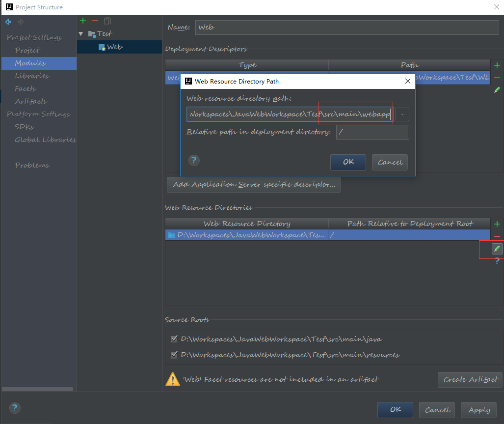Viewport: 504px width, 424px height.
Task: Browse for directory with ellipsis button
Action: [402, 114]
